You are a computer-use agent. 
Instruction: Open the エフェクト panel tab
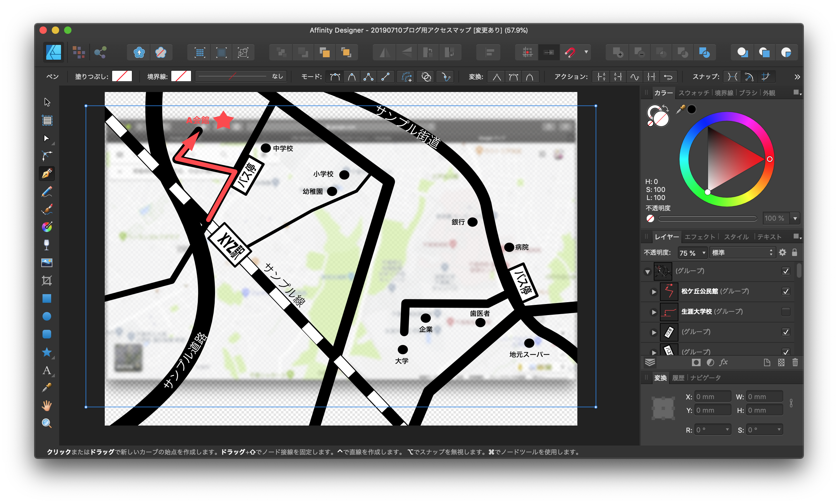coord(699,237)
